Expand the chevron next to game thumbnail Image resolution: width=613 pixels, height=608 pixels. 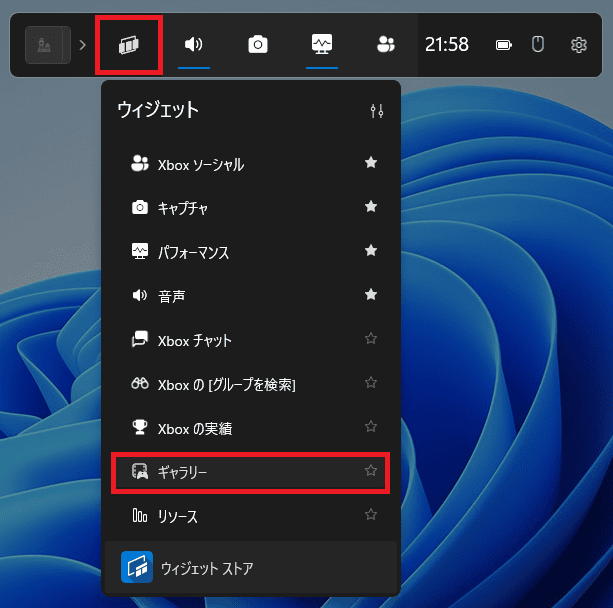point(83,45)
